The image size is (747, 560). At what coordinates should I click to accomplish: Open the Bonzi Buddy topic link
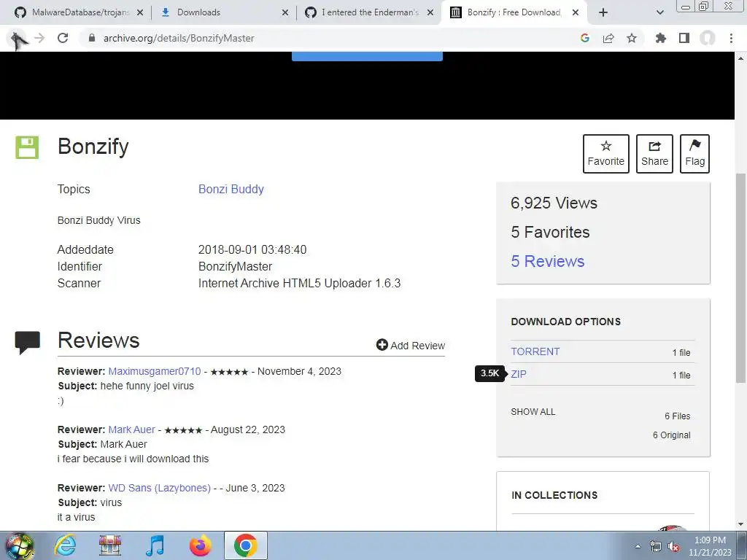click(x=231, y=189)
